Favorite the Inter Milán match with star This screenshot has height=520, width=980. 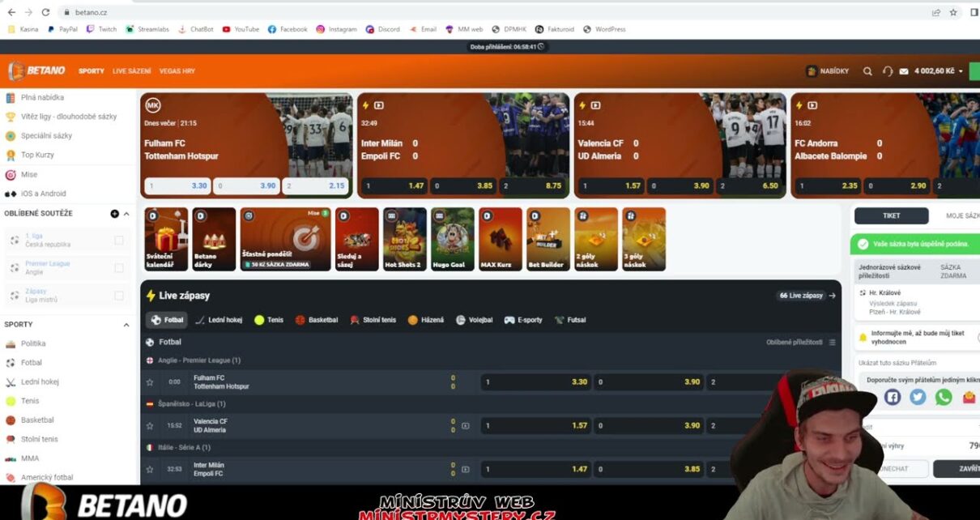click(150, 469)
